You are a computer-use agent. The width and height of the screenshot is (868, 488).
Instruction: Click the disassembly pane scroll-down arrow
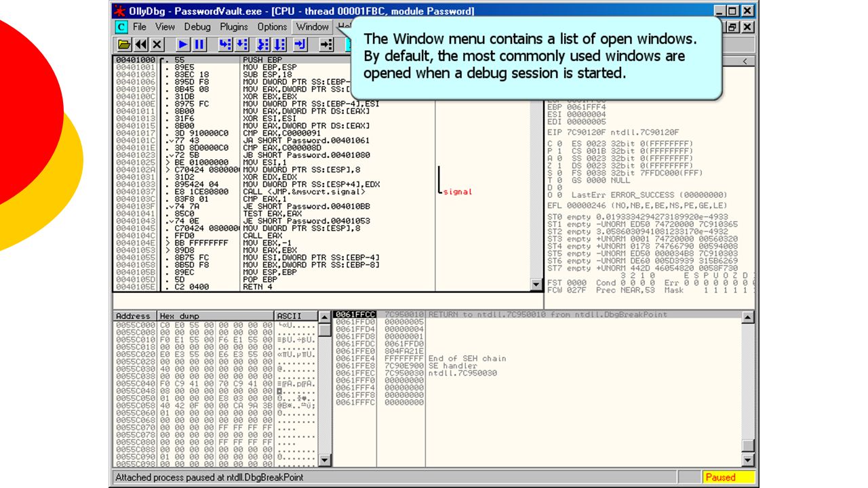[x=538, y=286]
